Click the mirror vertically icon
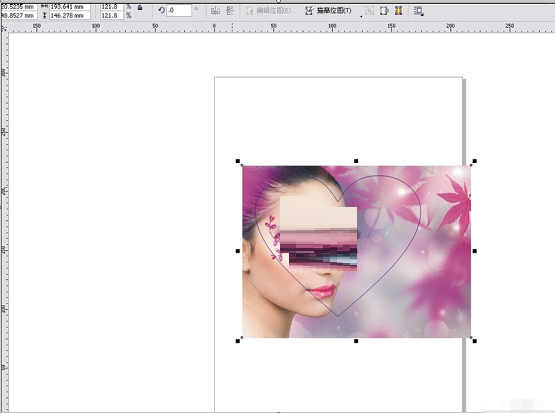The height and width of the screenshot is (413, 555). point(230,11)
